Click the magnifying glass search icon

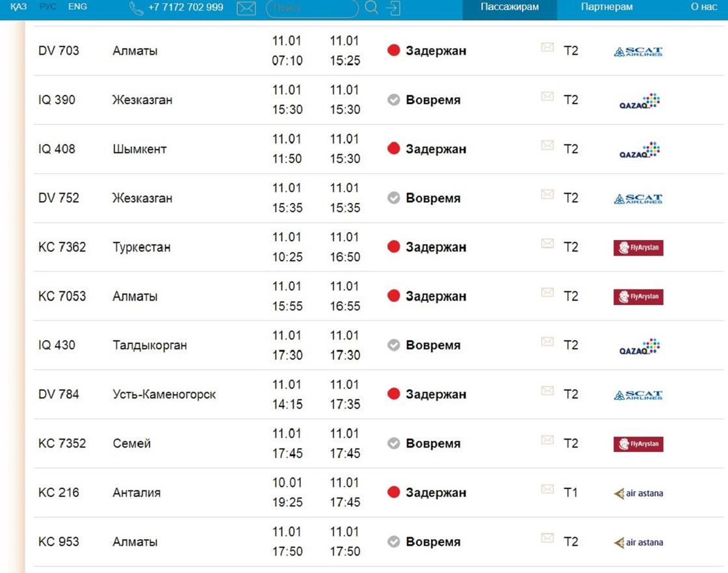(x=371, y=7)
